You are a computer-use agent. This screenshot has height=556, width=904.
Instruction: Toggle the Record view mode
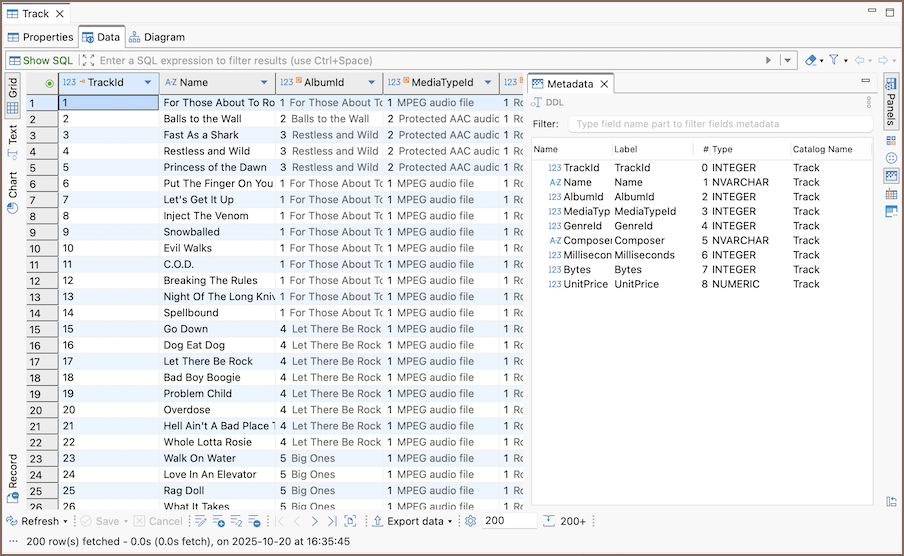click(x=13, y=473)
